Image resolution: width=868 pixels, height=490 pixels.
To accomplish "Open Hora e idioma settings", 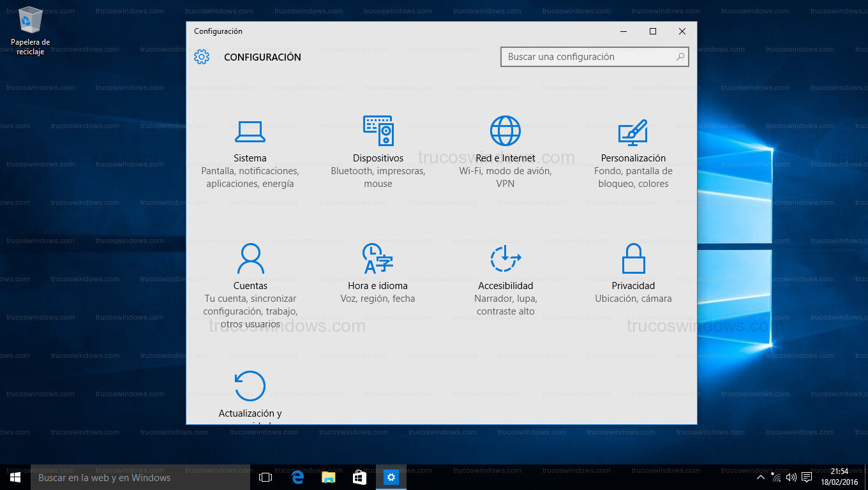I will point(378,272).
